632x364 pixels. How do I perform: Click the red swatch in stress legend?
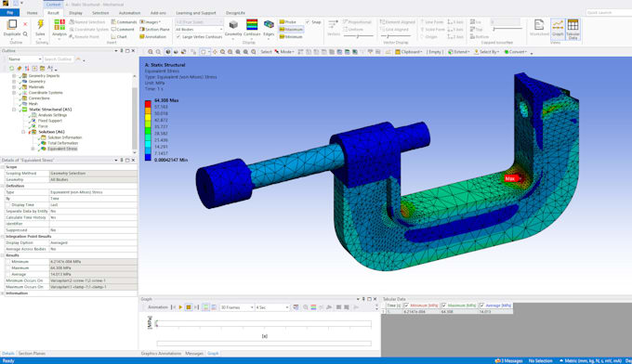[x=148, y=103]
